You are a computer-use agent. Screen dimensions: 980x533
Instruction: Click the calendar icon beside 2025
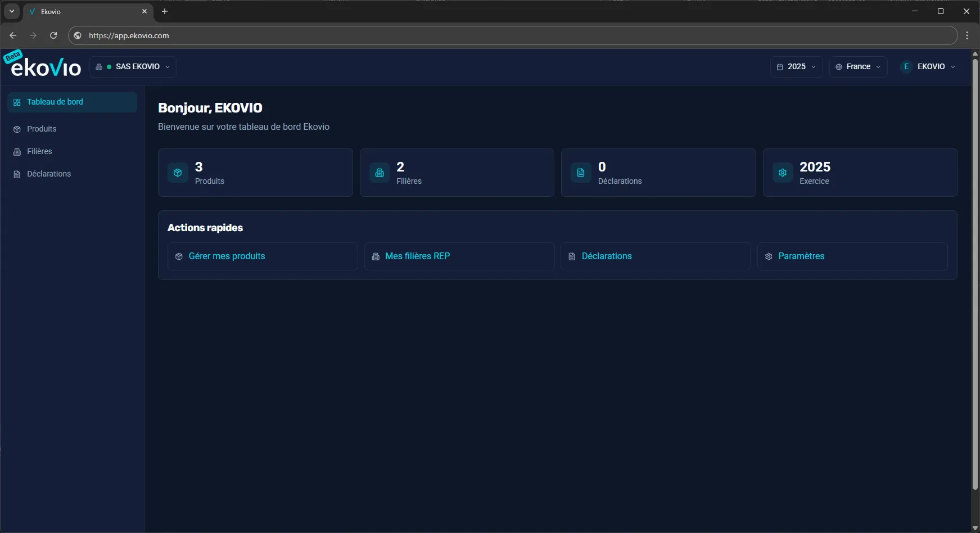coord(780,67)
